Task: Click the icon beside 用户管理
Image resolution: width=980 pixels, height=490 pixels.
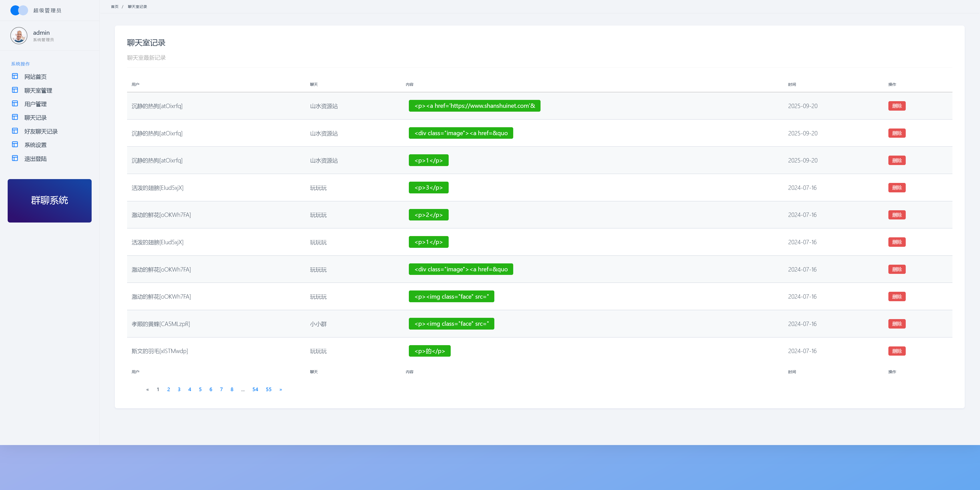Action: [15, 103]
